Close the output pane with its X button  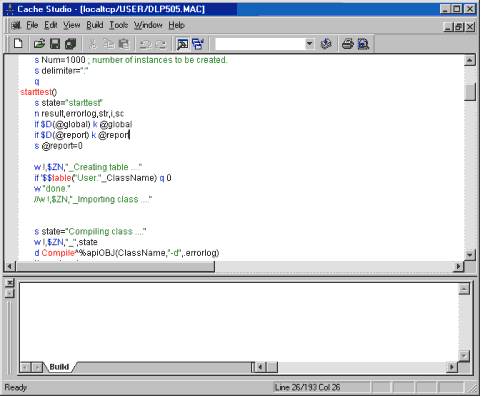(x=10, y=283)
